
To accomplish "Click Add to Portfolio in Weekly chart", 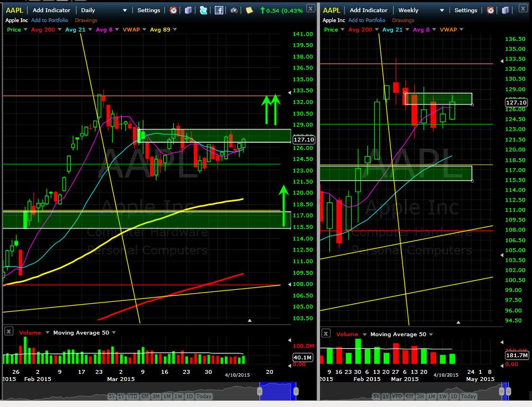I will [367, 20].
